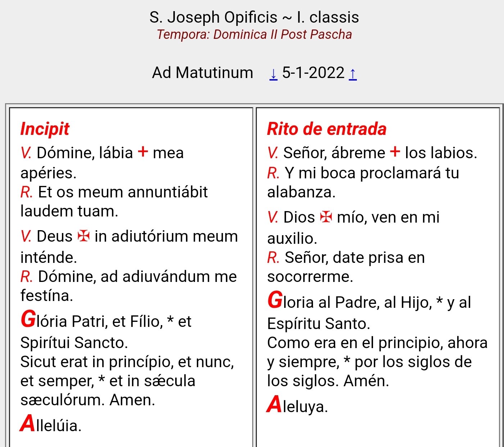Viewport: 504px width, 447px height.
Task: Click the 'Ad Matutinum' heading
Action: (203, 73)
